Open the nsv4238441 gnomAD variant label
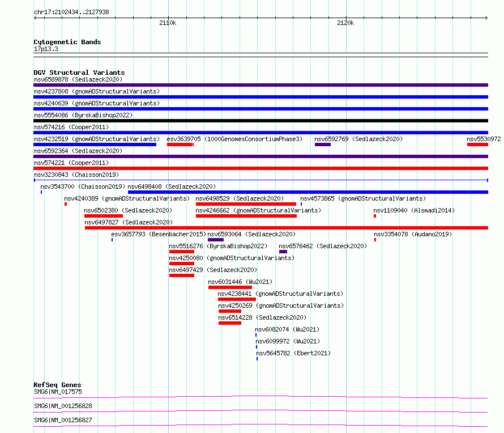The width and height of the screenshot is (504, 433). coord(280,294)
